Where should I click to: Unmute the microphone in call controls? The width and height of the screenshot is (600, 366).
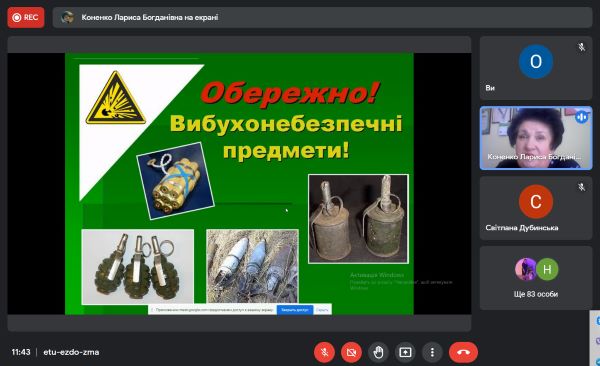(324, 352)
